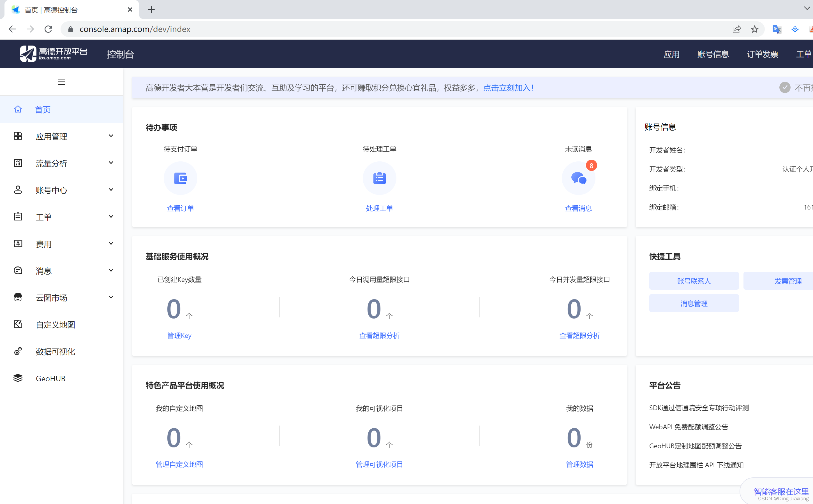
Task: Click the browser back arrow
Action: click(x=12, y=29)
